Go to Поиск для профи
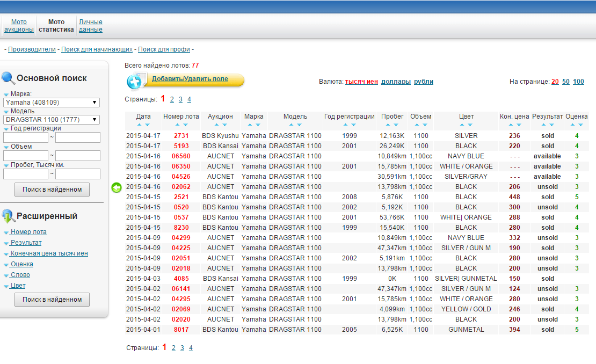 (x=164, y=49)
